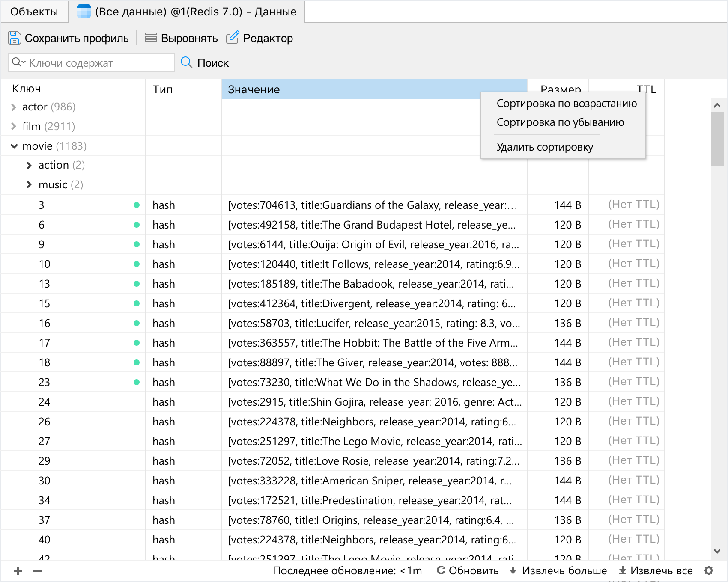Screen dimensions: 728x582
Task: Click the Refresh circular arrow icon
Action: click(441, 570)
